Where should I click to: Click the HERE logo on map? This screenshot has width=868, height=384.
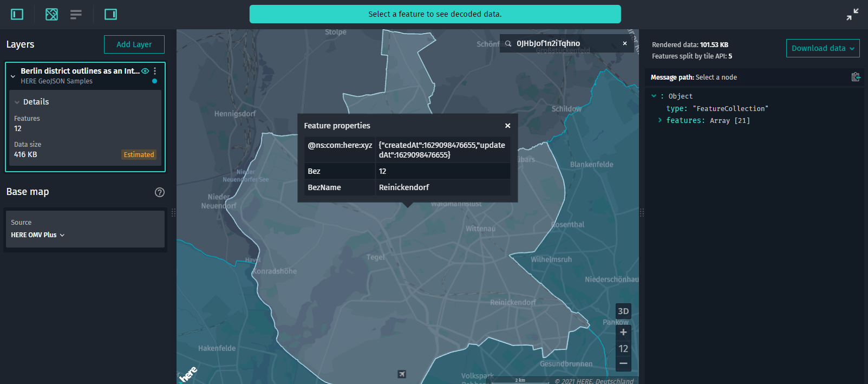188,374
